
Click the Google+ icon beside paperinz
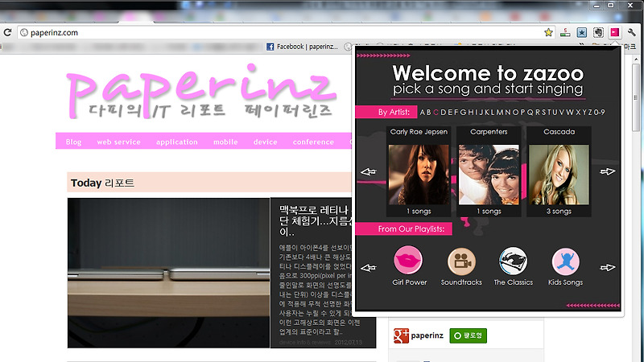click(401, 335)
